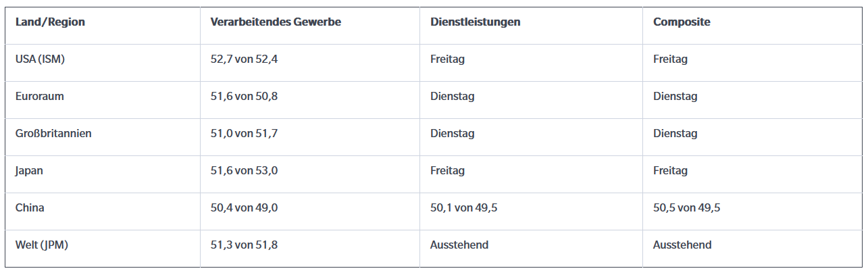
Task: Click the China row label
Action: tap(30, 208)
